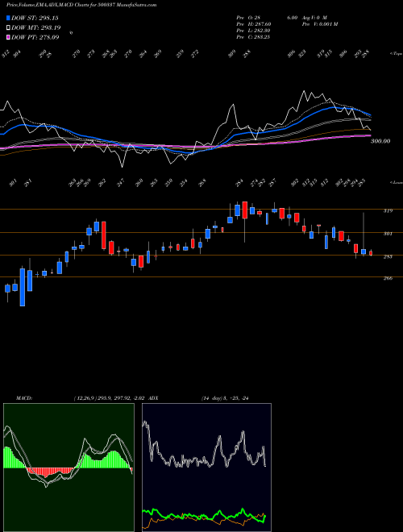Click the MACD values '(12,26,9) 295.9, 297.92, -2.02'
The height and width of the screenshot is (532, 403).
click(110, 397)
